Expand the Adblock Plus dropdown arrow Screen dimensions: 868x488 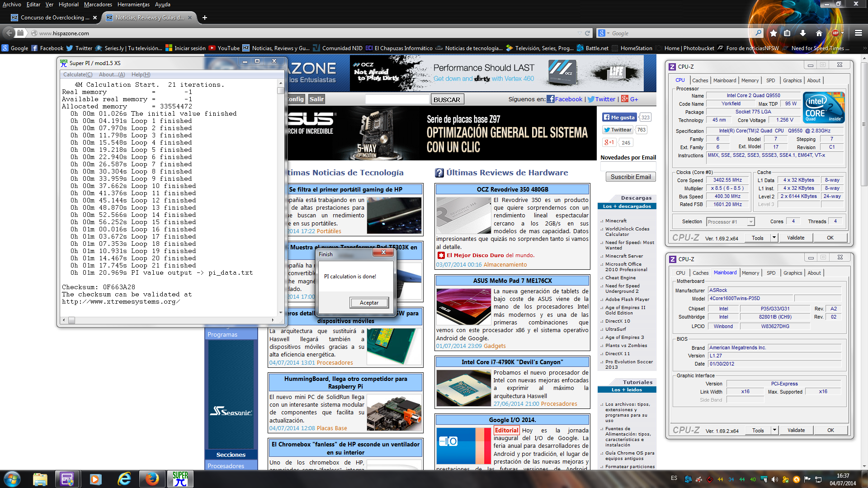(x=842, y=33)
